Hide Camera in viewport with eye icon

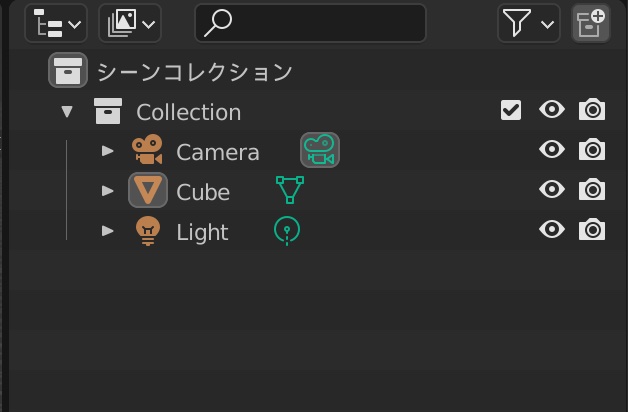tap(551, 150)
